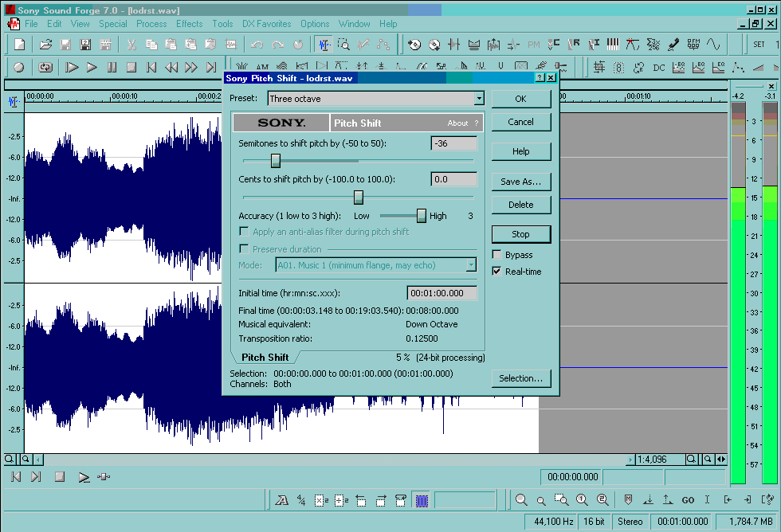Click the New file icon in toolbar
The height and width of the screenshot is (532, 781).
click(19, 45)
